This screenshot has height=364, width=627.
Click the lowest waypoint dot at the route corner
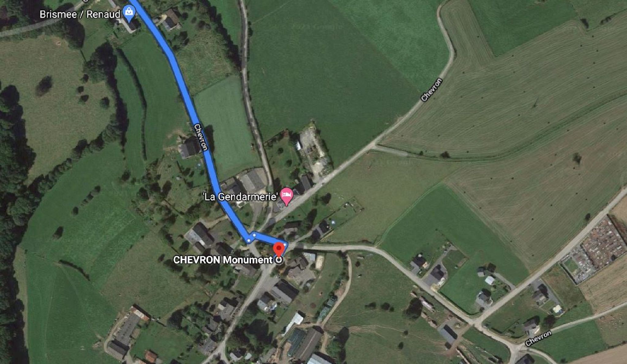click(x=249, y=241)
